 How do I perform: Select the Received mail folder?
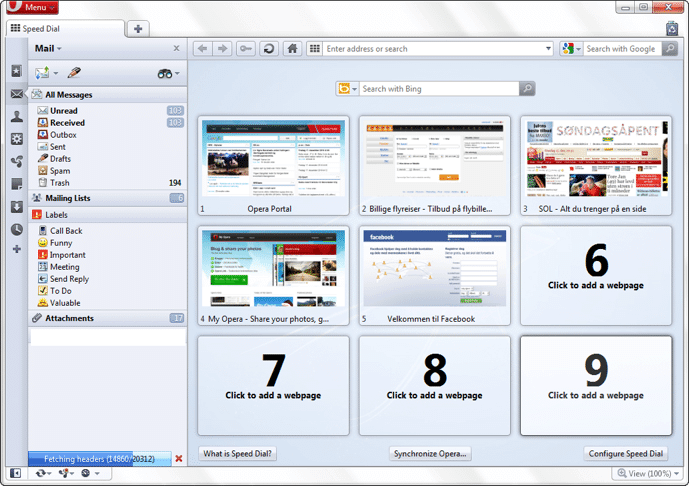click(110, 123)
